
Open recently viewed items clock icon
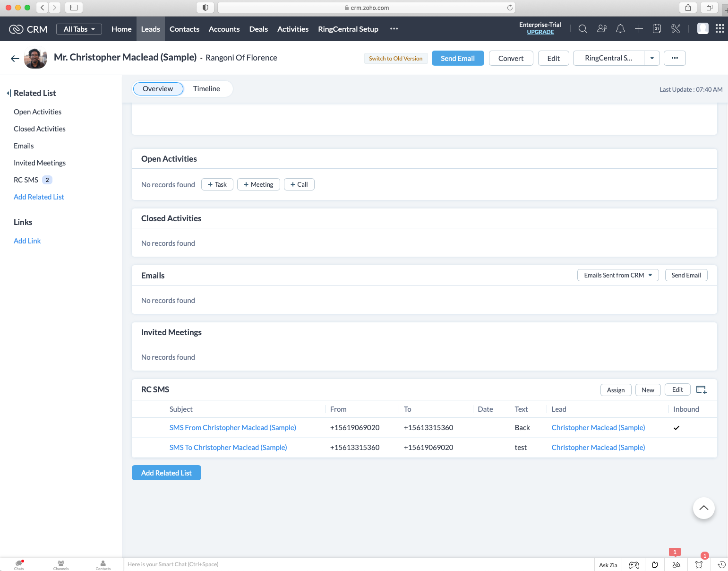721,564
